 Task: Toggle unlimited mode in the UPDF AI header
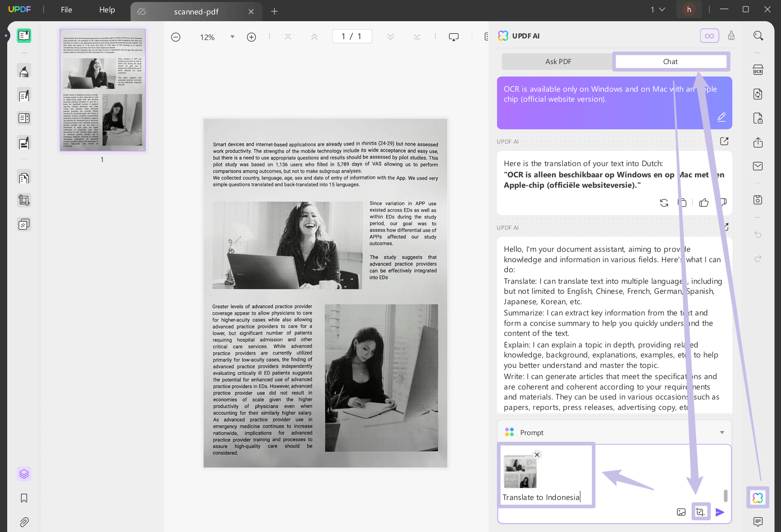709,36
